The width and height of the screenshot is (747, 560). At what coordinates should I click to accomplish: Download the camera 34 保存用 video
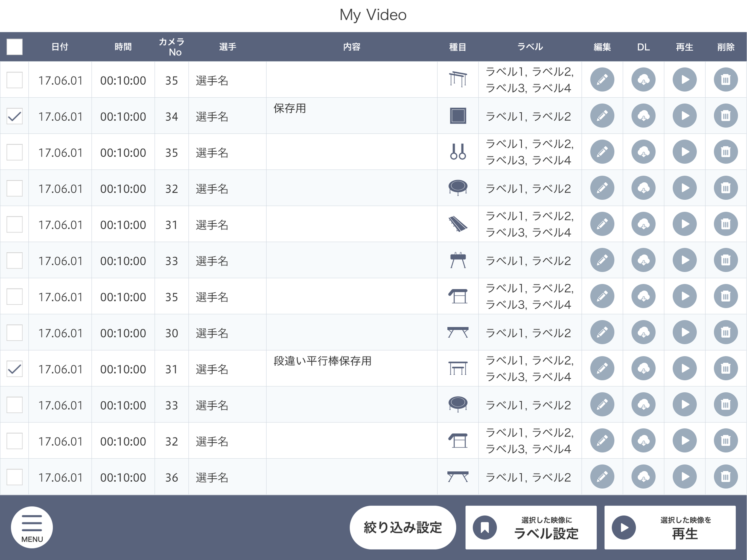(x=643, y=116)
